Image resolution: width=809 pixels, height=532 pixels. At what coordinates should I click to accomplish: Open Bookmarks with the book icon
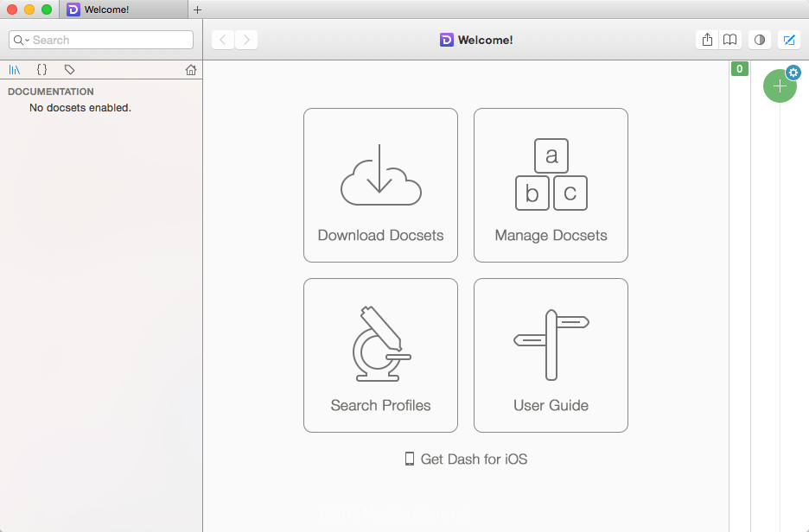coord(730,40)
